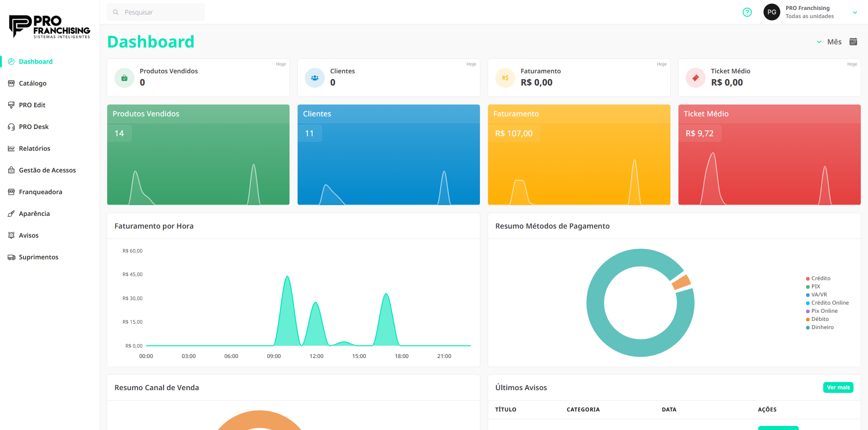Click the Clientes people group icon
Viewport: 868px width, 430px height.
pyautogui.click(x=315, y=78)
